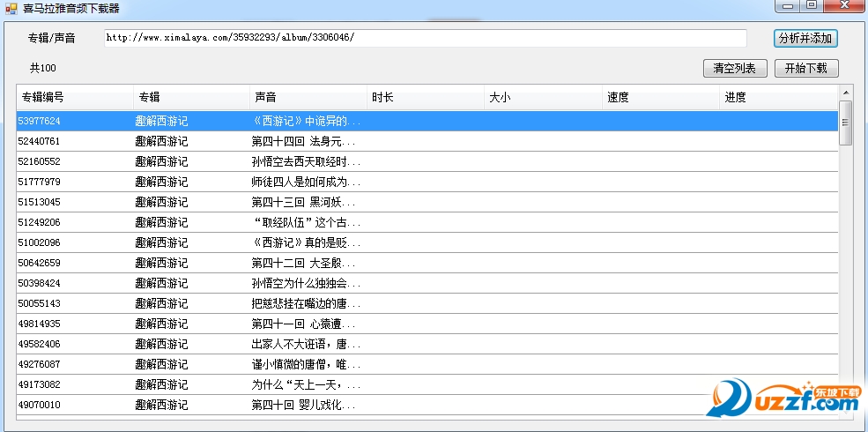Click track title 孙悟空去西天取经时...
868x432 pixels.
coord(306,161)
